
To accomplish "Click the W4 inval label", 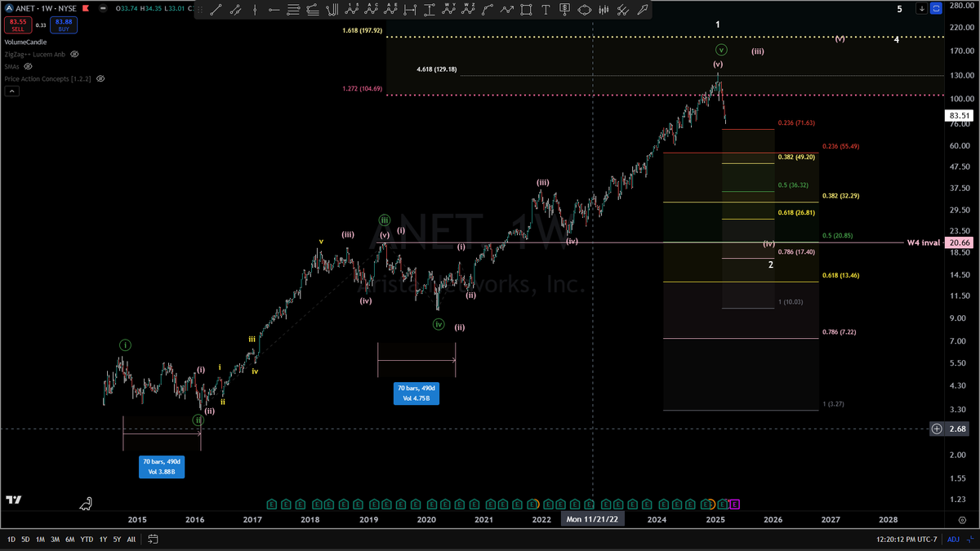I will pos(923,242).
